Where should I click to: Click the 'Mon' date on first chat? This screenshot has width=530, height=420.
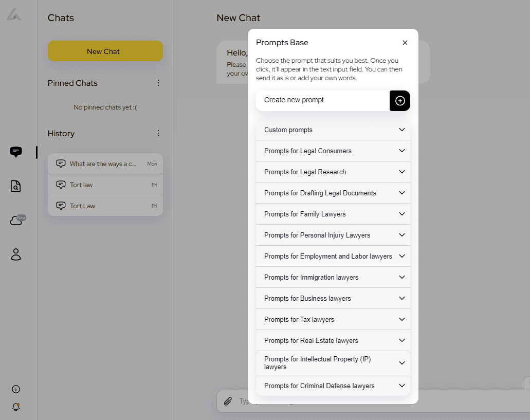point(152,164)
